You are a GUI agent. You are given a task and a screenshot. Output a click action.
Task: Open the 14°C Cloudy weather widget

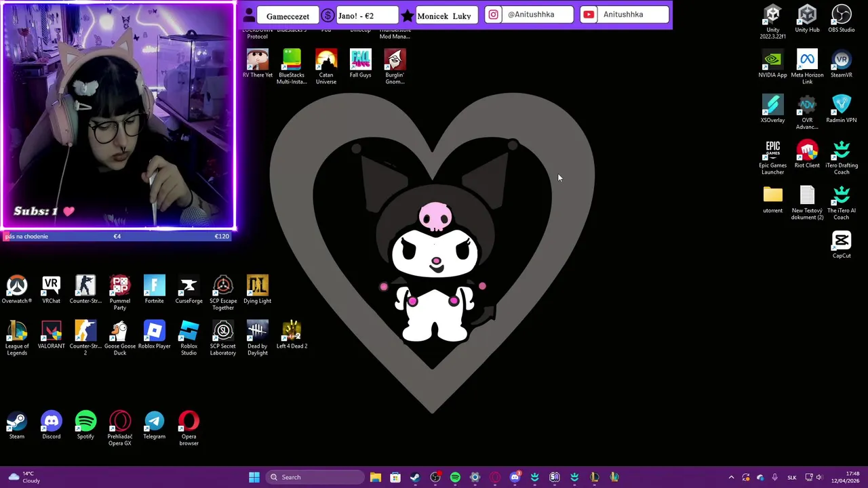click(x=24, y=477)
